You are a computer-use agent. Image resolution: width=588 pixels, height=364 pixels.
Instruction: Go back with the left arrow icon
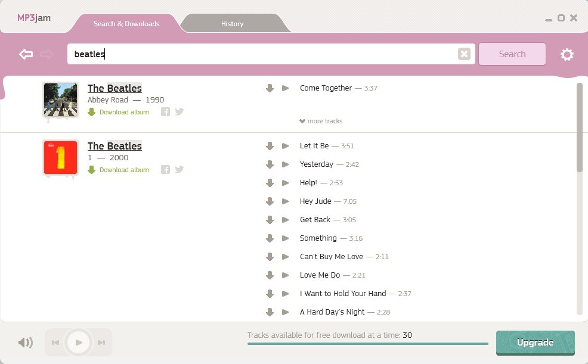26,54
